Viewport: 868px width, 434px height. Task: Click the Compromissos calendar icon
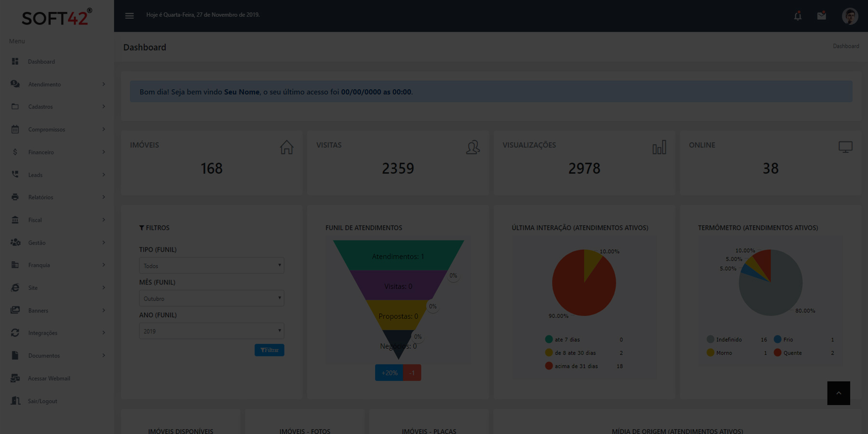click(x=15, y=129)
